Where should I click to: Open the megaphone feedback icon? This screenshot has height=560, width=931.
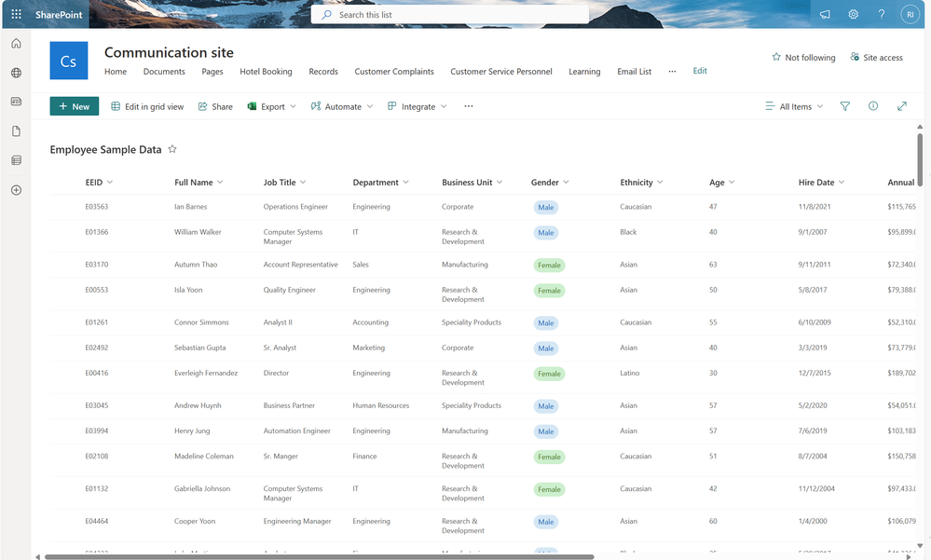point(825,14)
